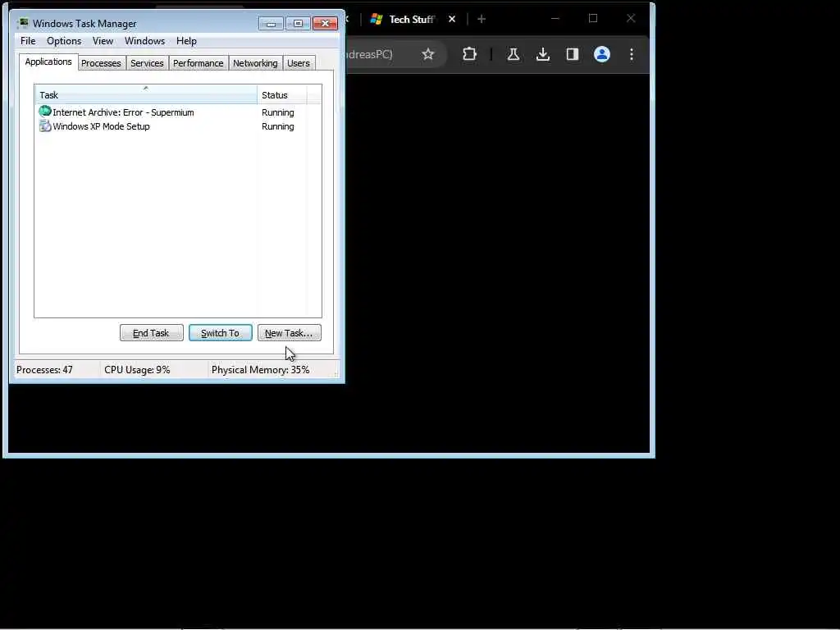Open the Chrome labs flask icon
This screenshot has height=630, width=840.
pyautogui.click(x=514, y=54)
